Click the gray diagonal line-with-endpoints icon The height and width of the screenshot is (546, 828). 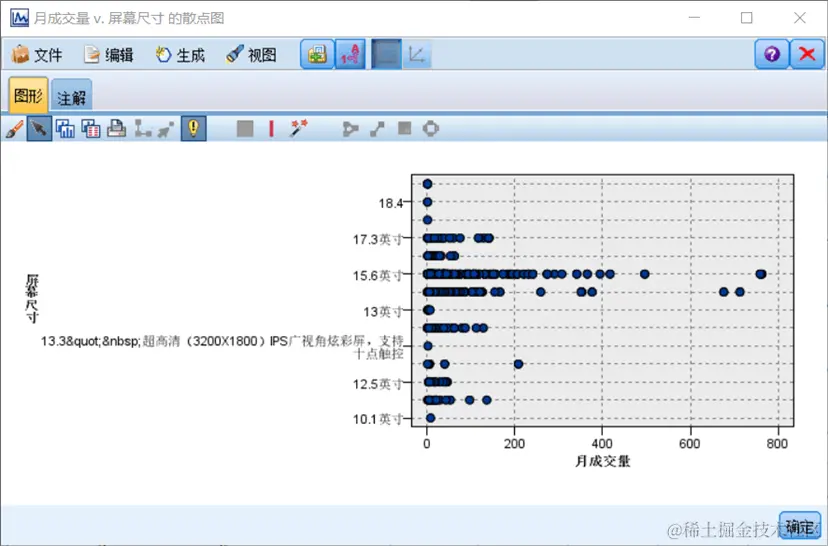[377, 129]
